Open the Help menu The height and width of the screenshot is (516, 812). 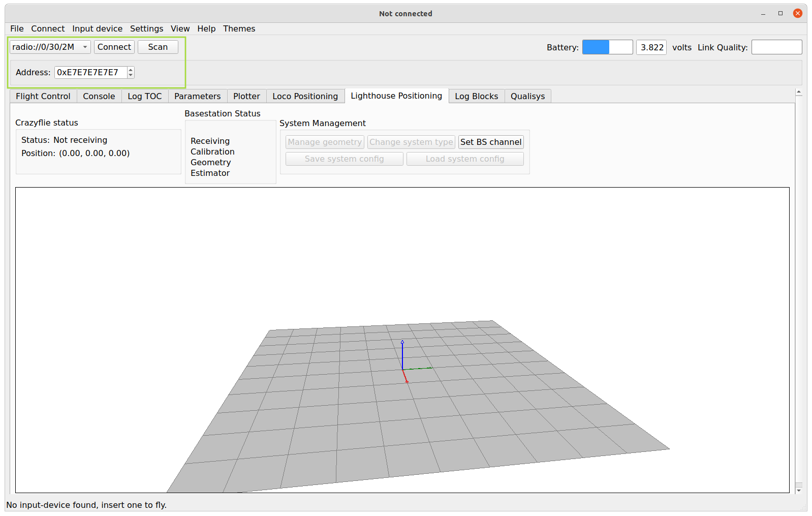pos(206,28)
